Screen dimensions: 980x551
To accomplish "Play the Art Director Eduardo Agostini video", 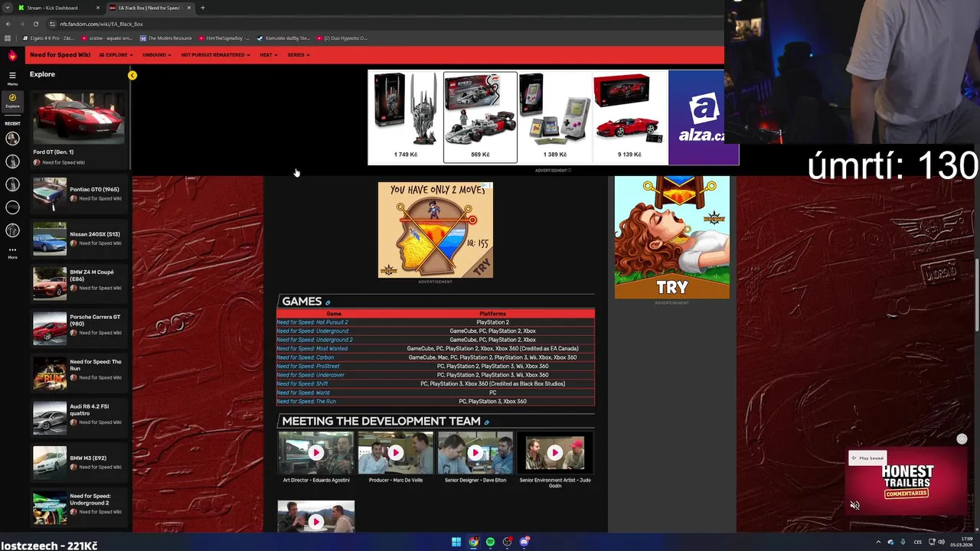I will point(315,452).
